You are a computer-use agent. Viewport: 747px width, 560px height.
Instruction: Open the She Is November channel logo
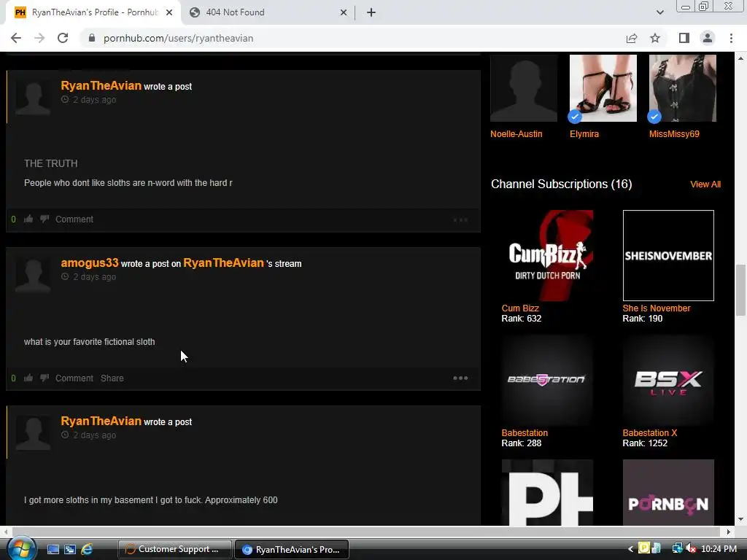click(668, 256)
